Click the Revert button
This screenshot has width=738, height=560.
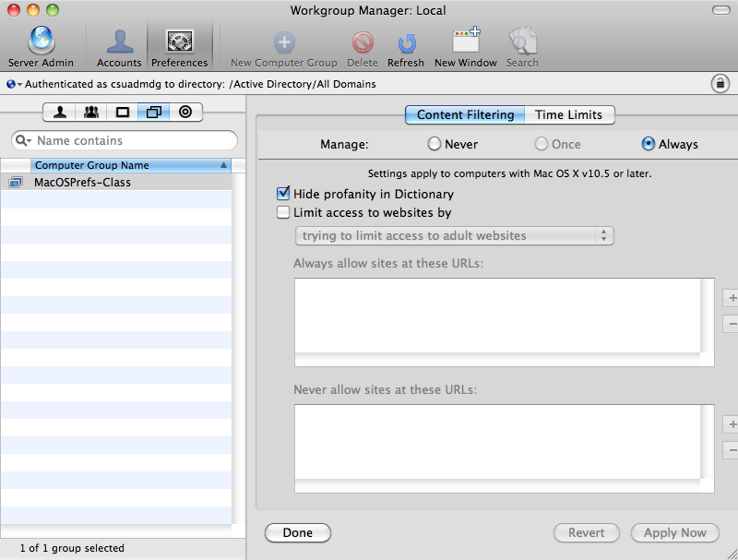(587, 532)
